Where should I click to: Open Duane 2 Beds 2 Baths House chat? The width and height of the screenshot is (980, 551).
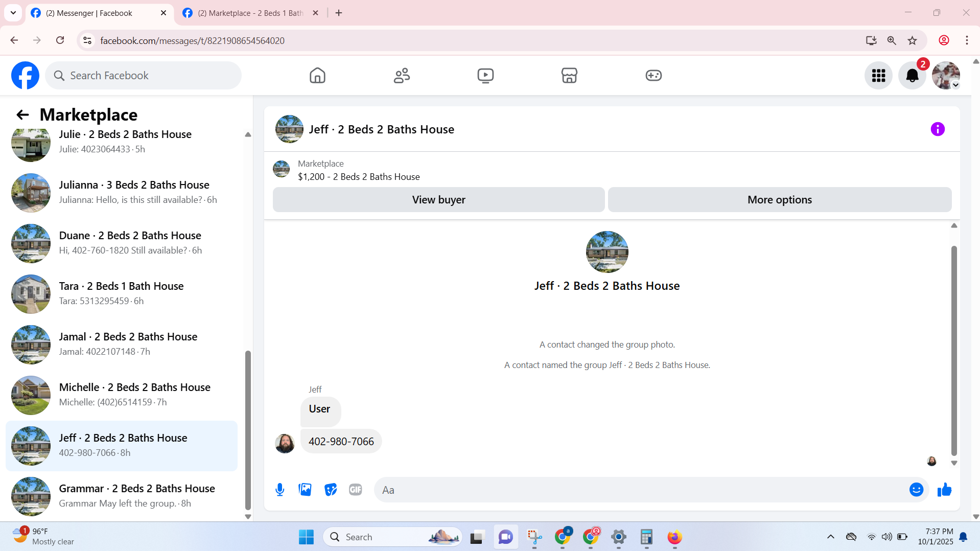coord(122,243)
